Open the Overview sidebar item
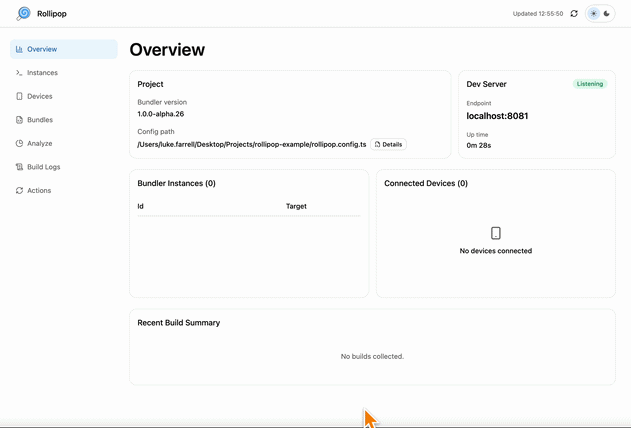This screenshot has height=428, width=631. pyautogui.click(x=64, y=49)
